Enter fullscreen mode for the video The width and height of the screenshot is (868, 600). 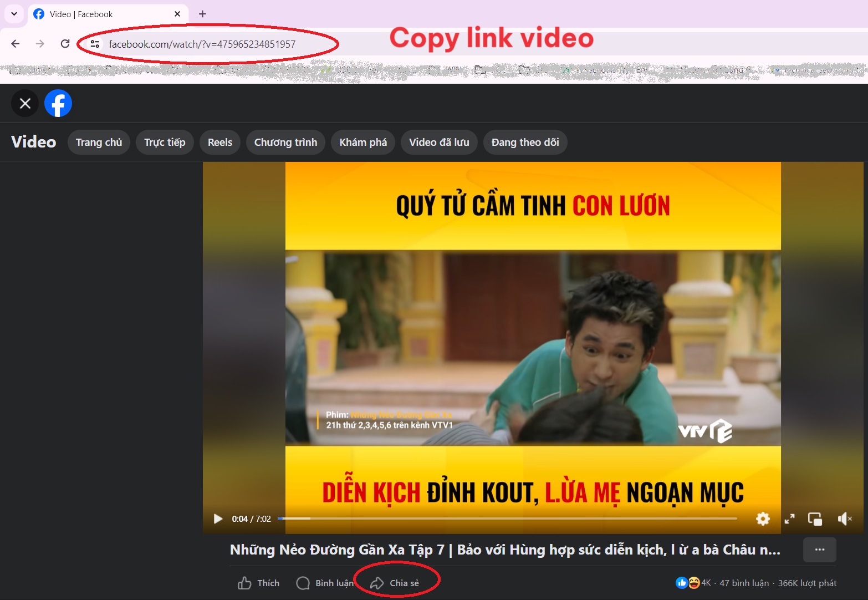click(789, 518)
